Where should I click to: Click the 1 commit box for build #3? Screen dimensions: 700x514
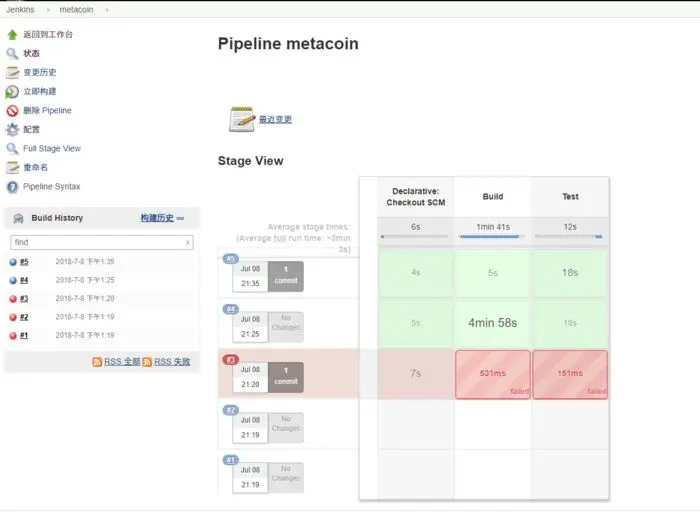coord(286,377)
